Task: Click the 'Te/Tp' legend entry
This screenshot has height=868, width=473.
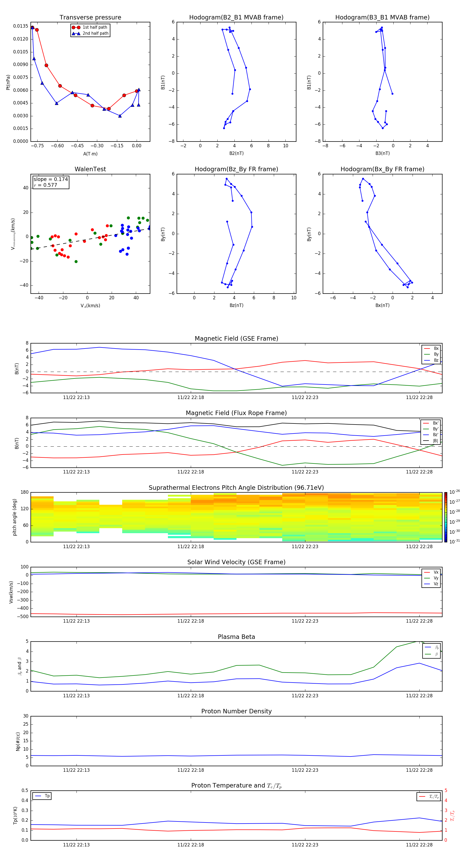Action: tap(429, 796)
